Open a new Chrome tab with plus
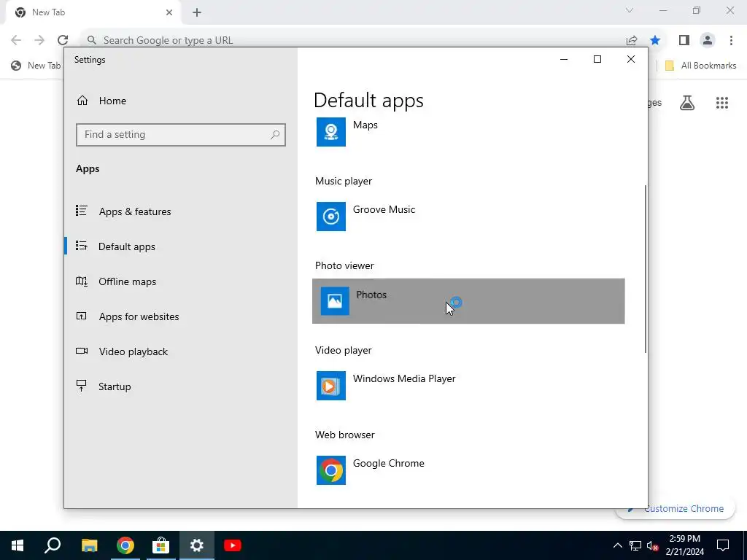 tap(197, 12)
